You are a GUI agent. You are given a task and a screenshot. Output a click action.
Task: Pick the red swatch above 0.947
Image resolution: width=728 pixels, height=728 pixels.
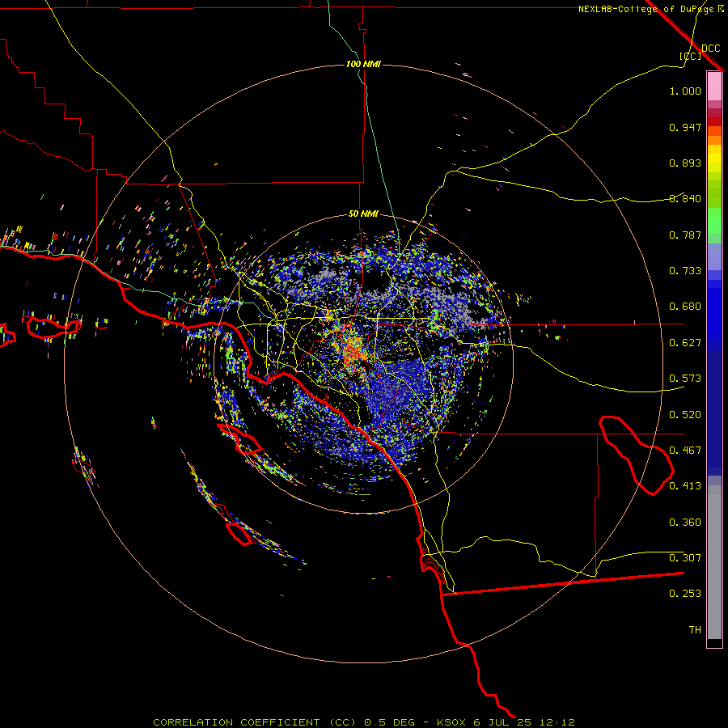pos(714,121)
